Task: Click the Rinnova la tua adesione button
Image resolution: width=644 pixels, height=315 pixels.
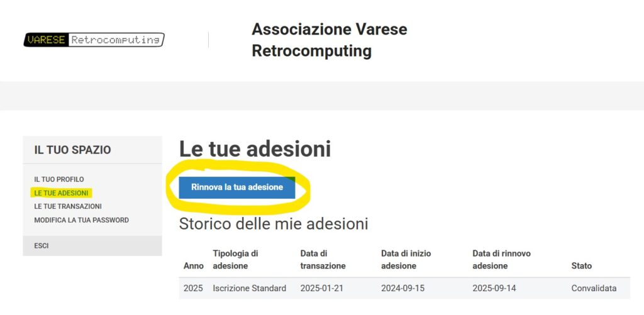Action: 237,187
